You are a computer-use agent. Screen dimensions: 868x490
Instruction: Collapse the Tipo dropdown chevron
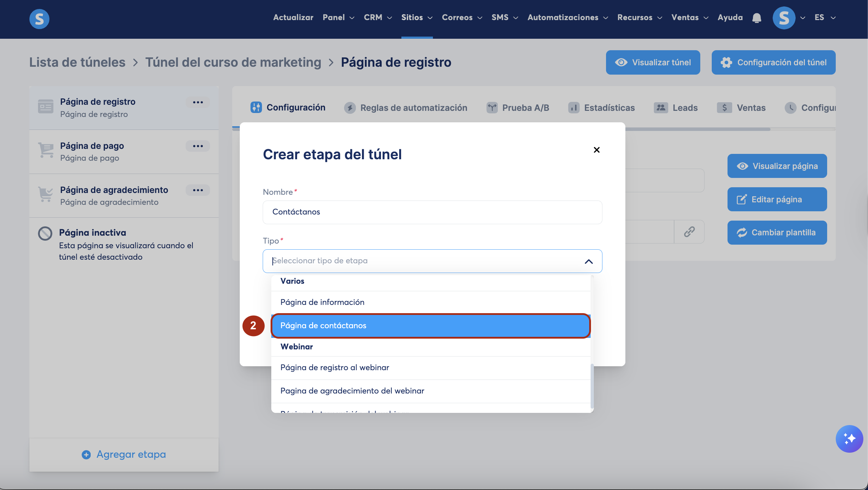pos(588,262)
